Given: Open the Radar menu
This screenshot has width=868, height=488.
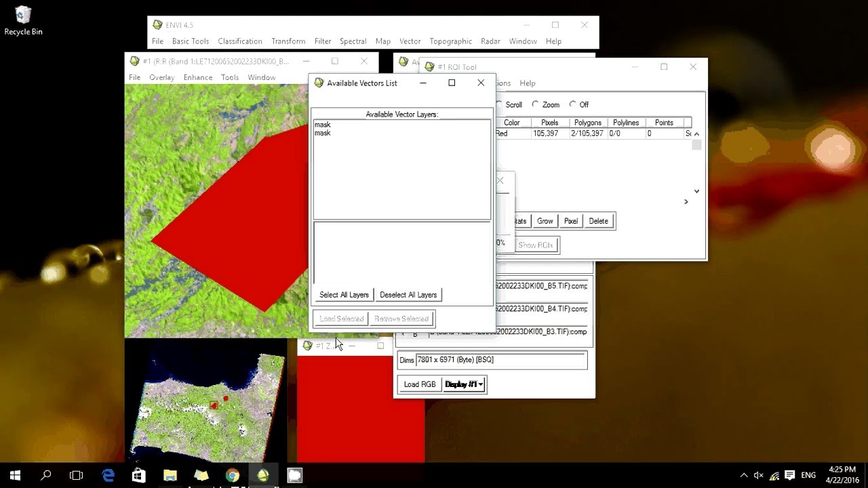Looking at the screenshot, I should click(x=490, y=41).
